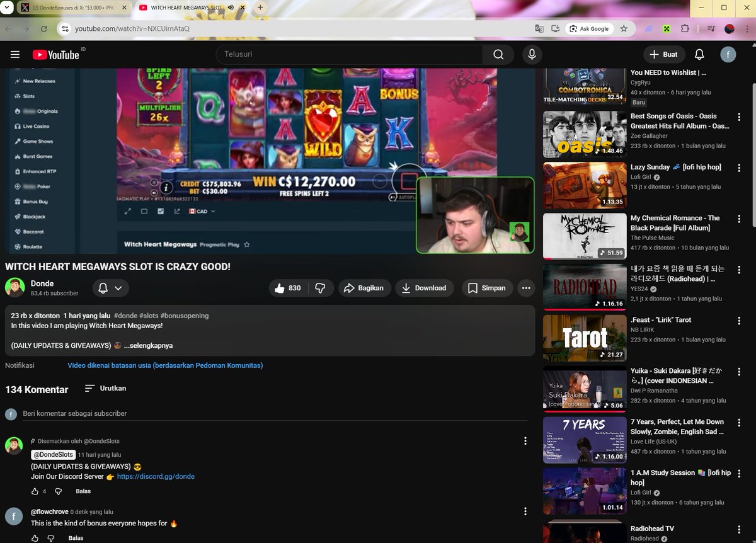
Task: Reload the page in Chrome
Action: (43, 28)
